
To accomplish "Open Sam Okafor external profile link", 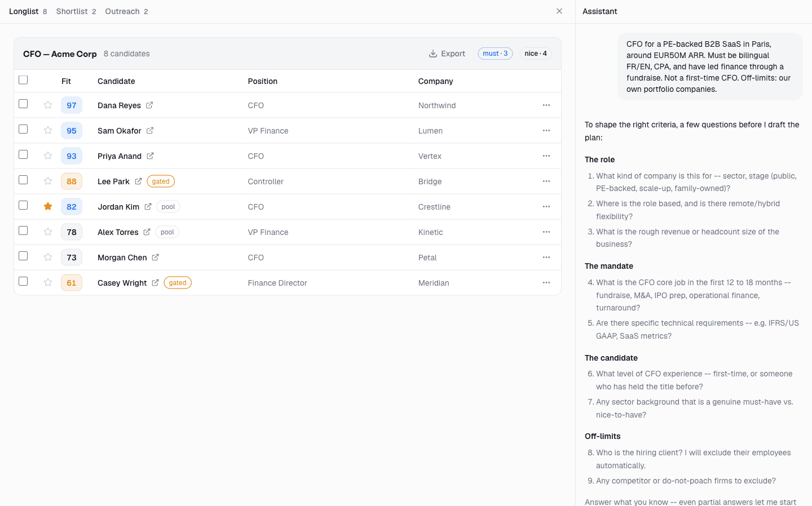I will pyautogui.click(x=150, y=130).
